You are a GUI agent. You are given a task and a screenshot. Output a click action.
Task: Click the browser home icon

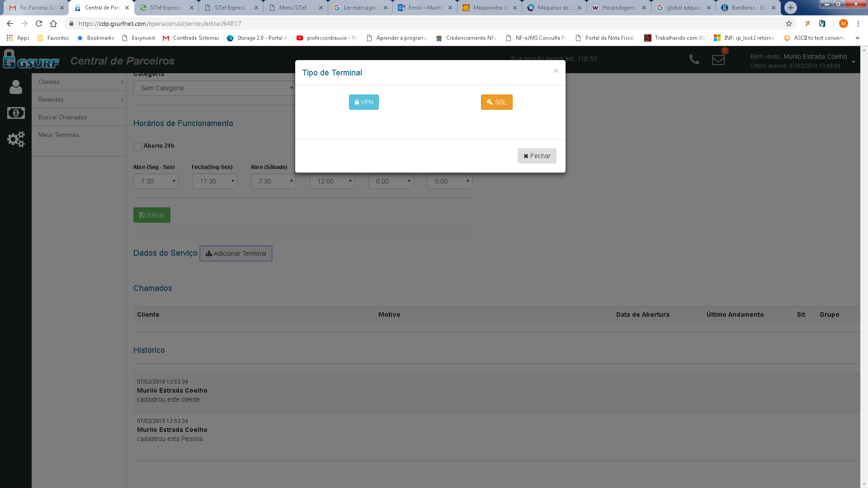[x=53, y=23]
